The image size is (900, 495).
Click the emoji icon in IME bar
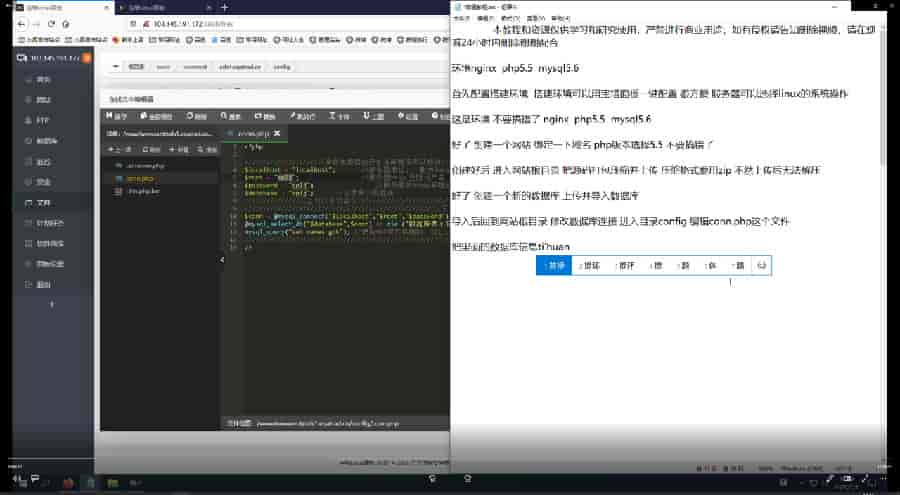[762, 266]
